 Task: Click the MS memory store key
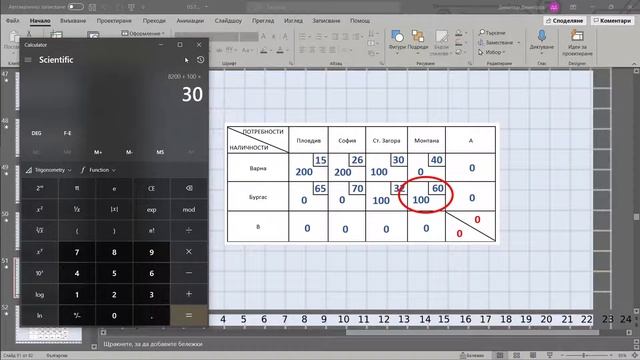click(x=160, y=152)
